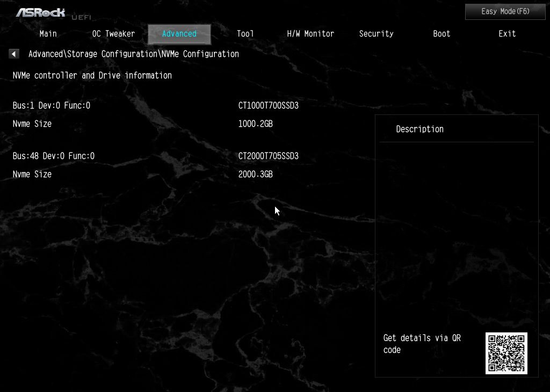Select the Advanced tab
550x392 pixels.
click(x=179, y=34)
